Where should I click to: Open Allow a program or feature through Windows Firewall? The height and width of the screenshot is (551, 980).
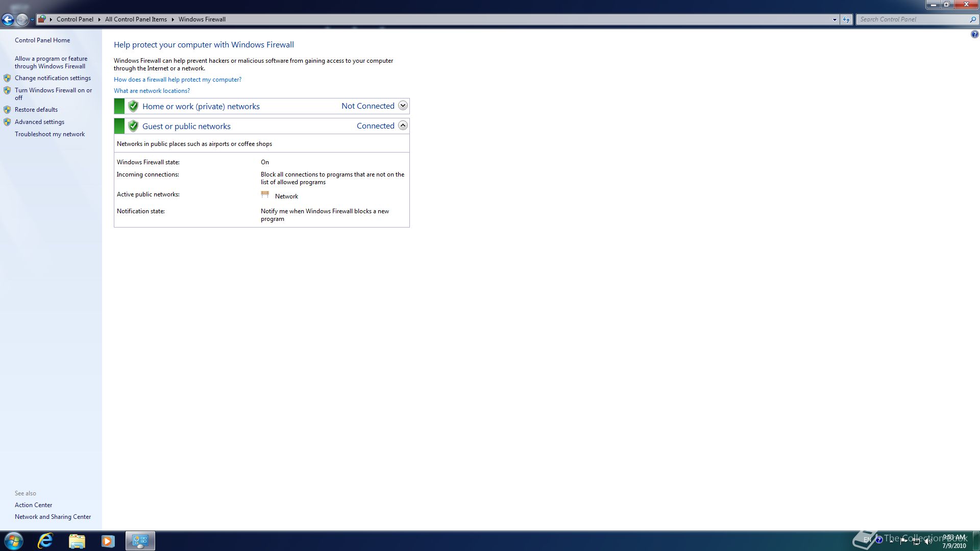click(51, 62)
